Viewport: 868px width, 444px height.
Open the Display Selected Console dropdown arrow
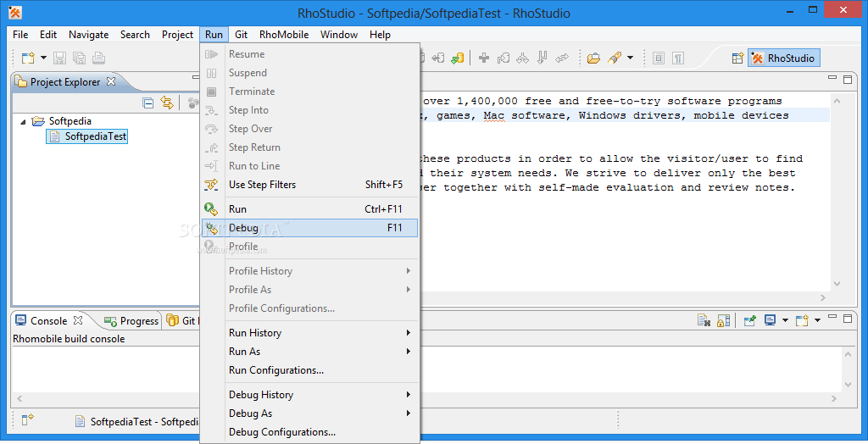pos(785,320)
